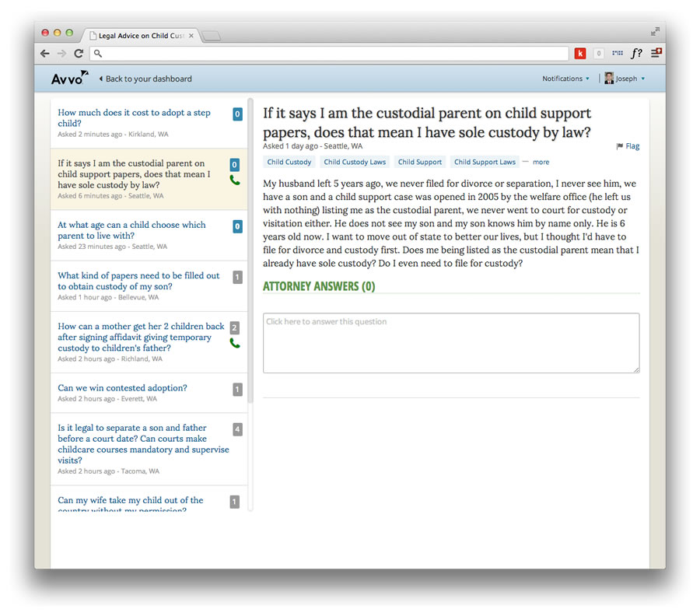Open 'Can my wife take my child' question
This screenshot has height=616, width=700.
[x=131, y=503]
